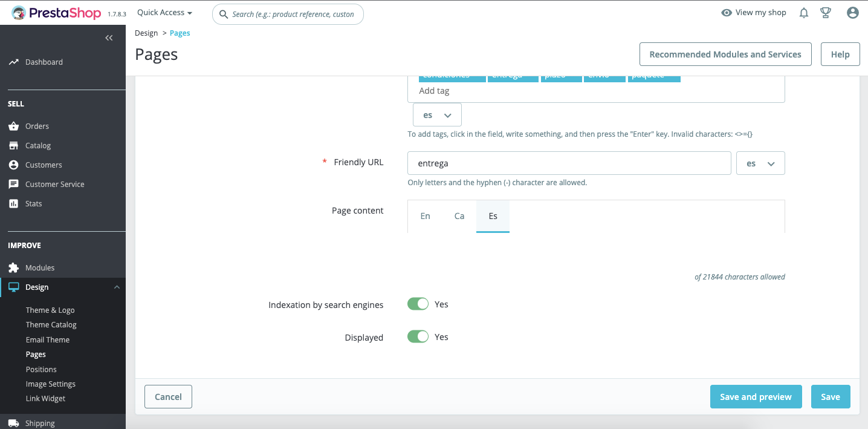The width and height of the screenshot is (868, 429).
Task: Collapse the sidebar with double chevron icon
Action: coord(109,38)
